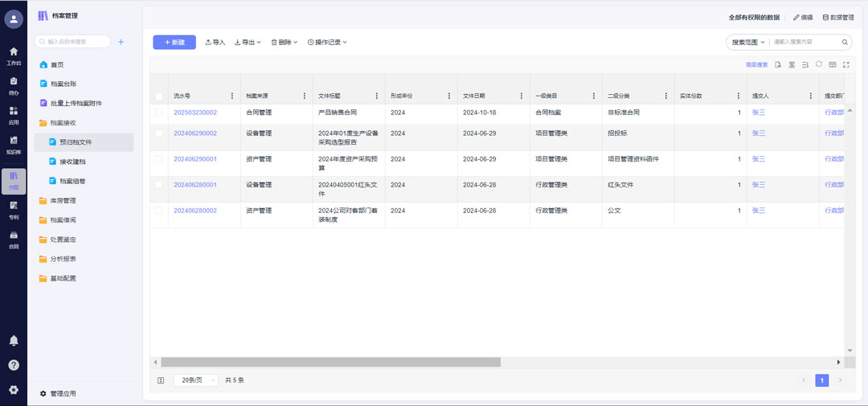868x406 pixels.
Task: Click the search magnifier icon at top right
Action: 845,42
